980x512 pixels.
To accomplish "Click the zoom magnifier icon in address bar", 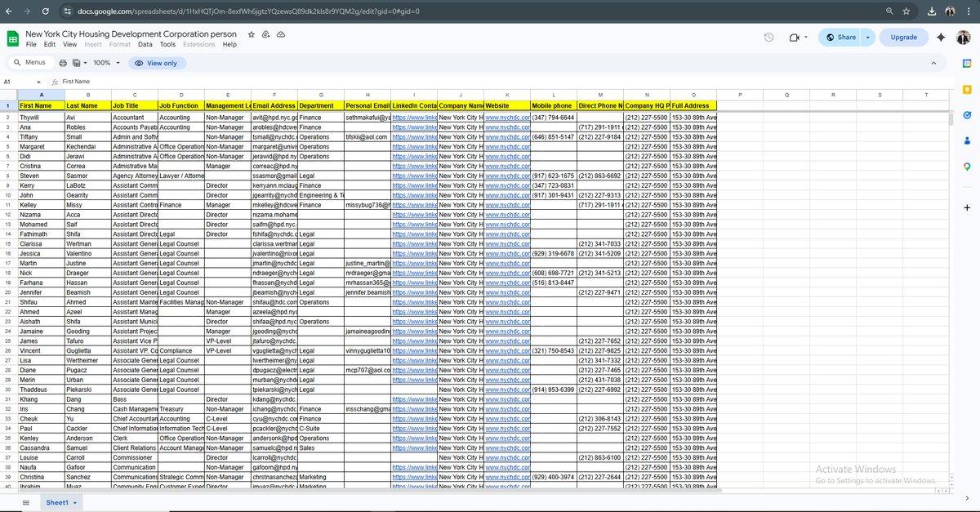I will (x=889, y=11).
